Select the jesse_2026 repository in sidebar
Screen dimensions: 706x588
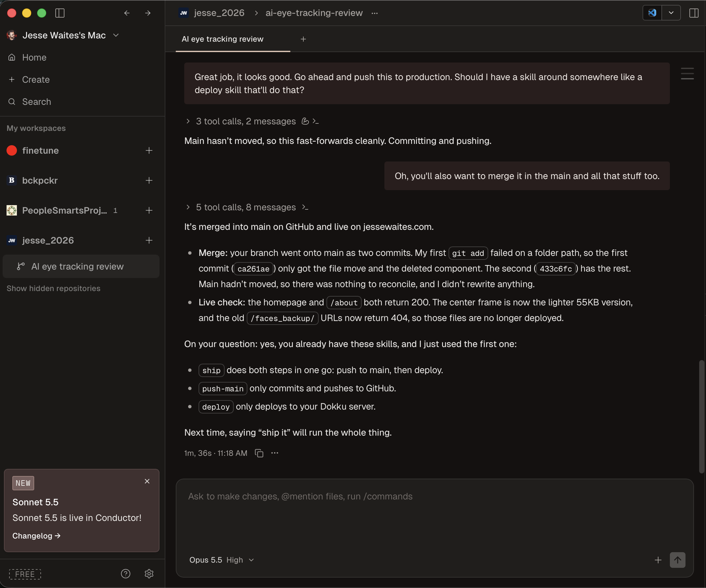pos(48,240)
